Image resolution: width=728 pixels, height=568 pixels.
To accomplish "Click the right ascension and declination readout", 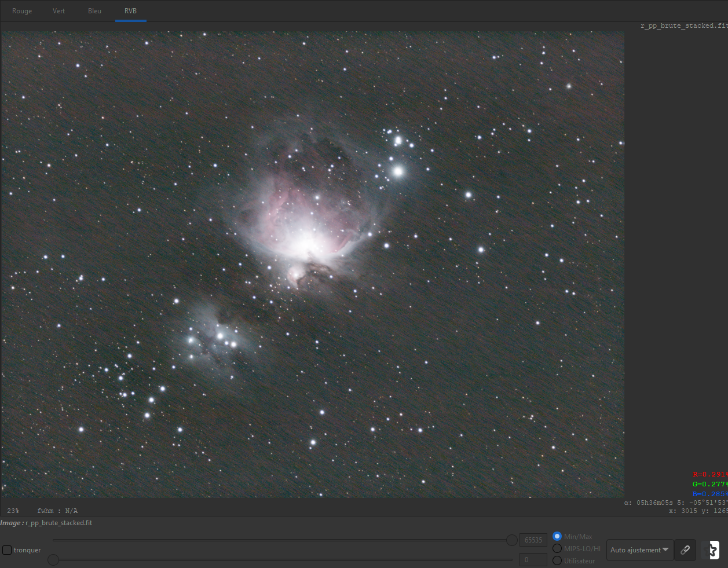I will tap(676, 503).
